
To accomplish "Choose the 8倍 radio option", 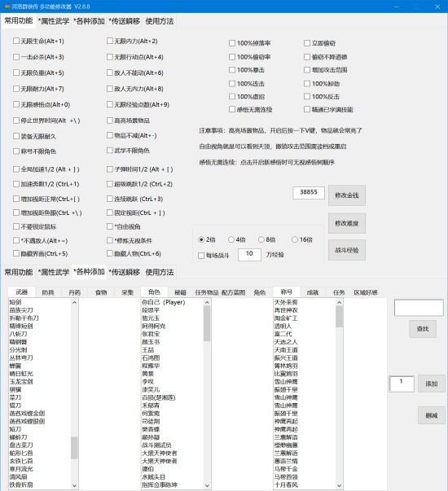I will [261, 239].
